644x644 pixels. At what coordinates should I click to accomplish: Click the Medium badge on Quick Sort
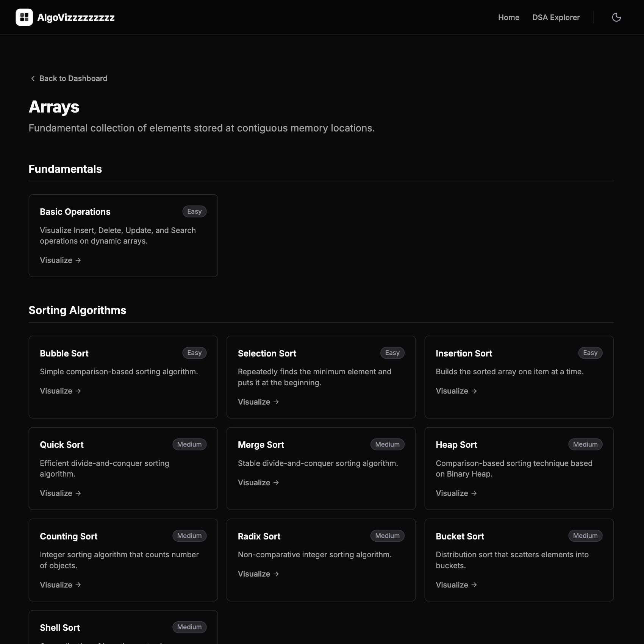coord(189,444)
